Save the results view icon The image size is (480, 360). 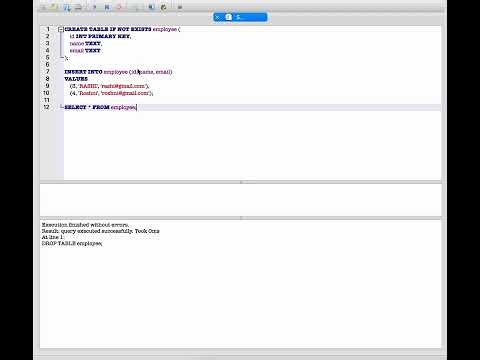(x=135, y=7)
